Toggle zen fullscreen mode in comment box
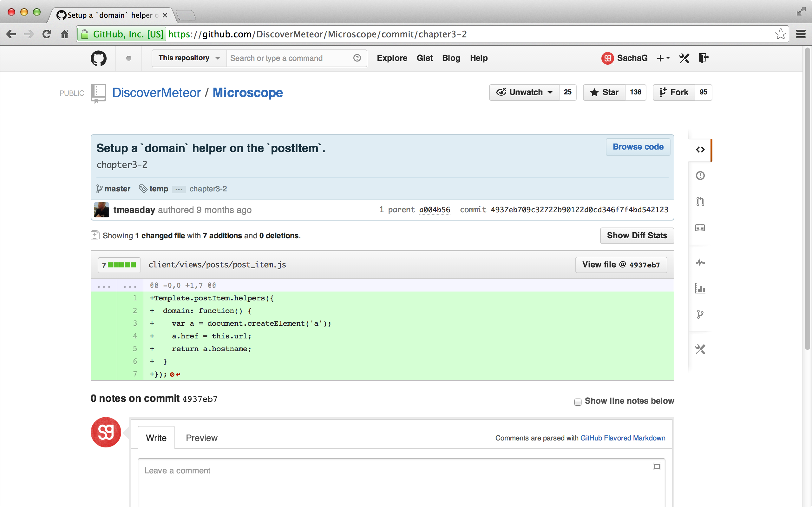The image size is (812, 507). click(657, 466)
